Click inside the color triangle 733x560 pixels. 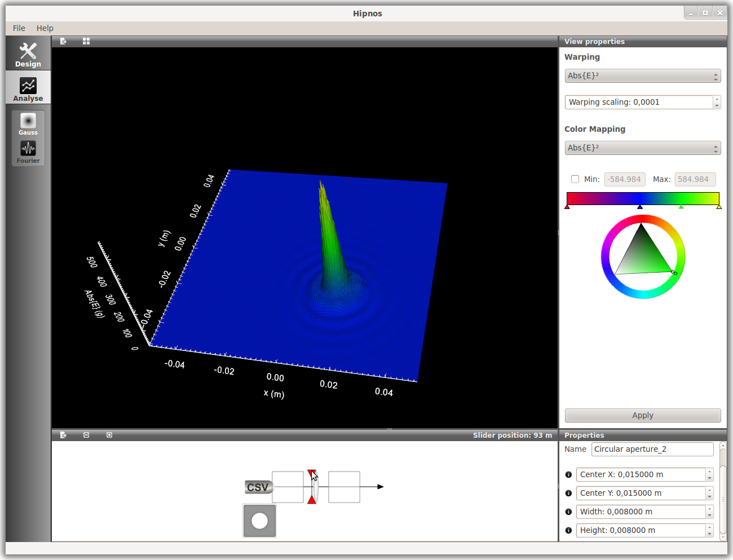click(x=643, y=256)
